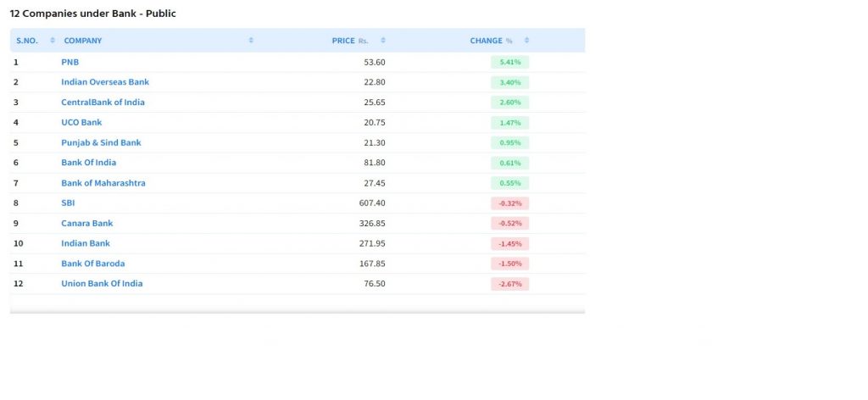Click the sort arrows beside CHANGE % header

pos(526,41)
